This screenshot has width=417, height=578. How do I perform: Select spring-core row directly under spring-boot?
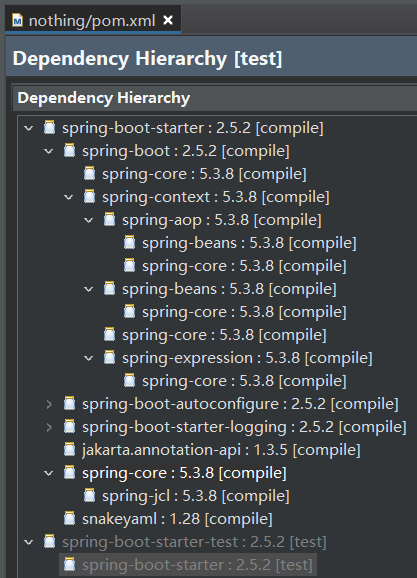(204, 174)
